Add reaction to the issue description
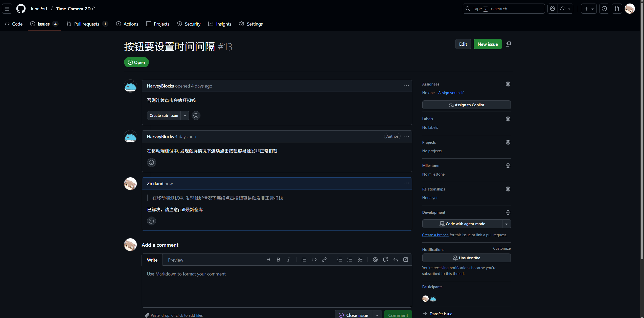Viewport: 644px width, 318px height. pos(196,116)
